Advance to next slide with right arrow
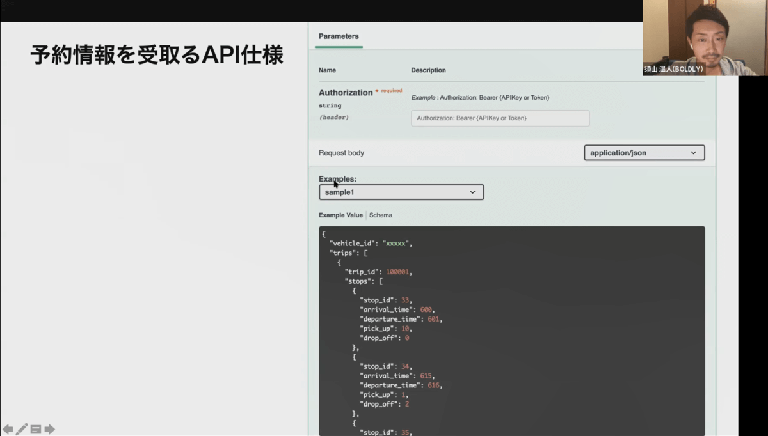Screen dimensions: 768x436 pyautogui.click(x=49, y=429)
